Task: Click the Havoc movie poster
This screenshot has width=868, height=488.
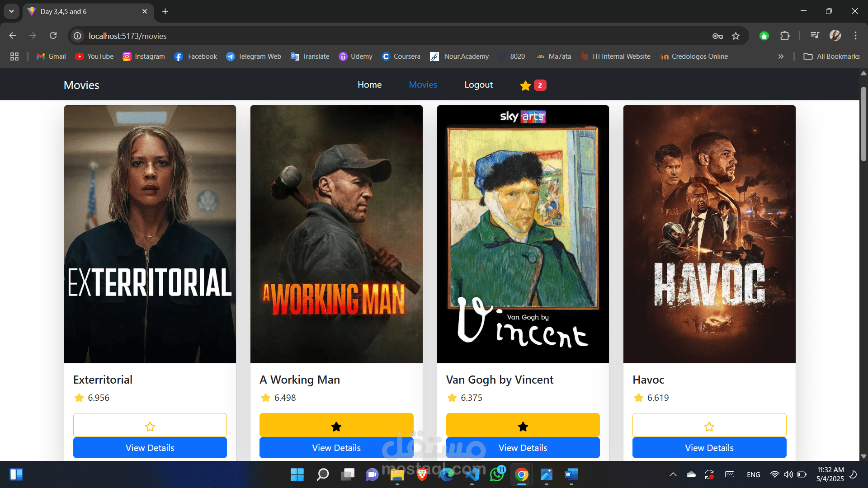Action: click(709, 234)
